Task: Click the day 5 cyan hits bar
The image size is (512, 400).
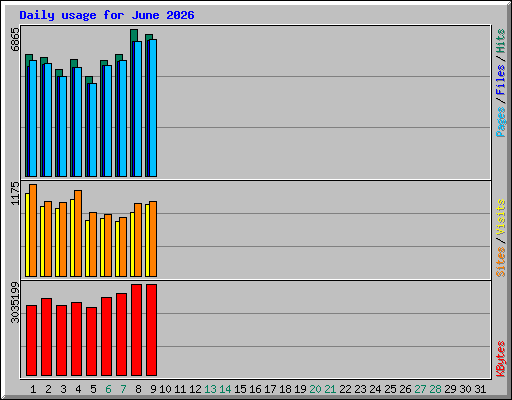Action: (x=93, y=130)
